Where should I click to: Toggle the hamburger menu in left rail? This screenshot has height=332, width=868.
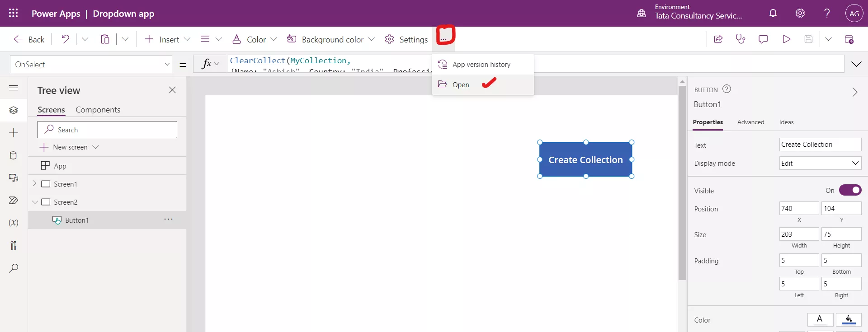(14, 88)
